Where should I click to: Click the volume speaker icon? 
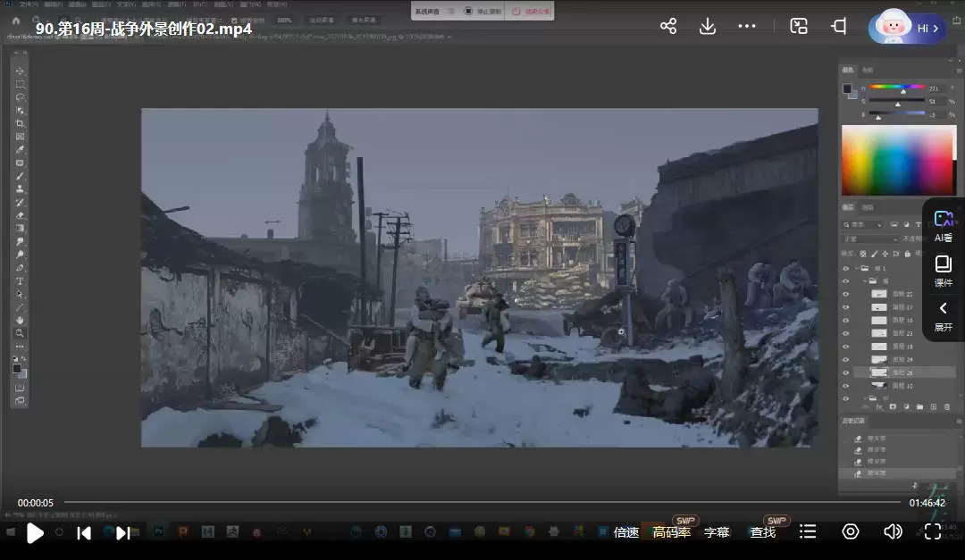tap(893, 531)
